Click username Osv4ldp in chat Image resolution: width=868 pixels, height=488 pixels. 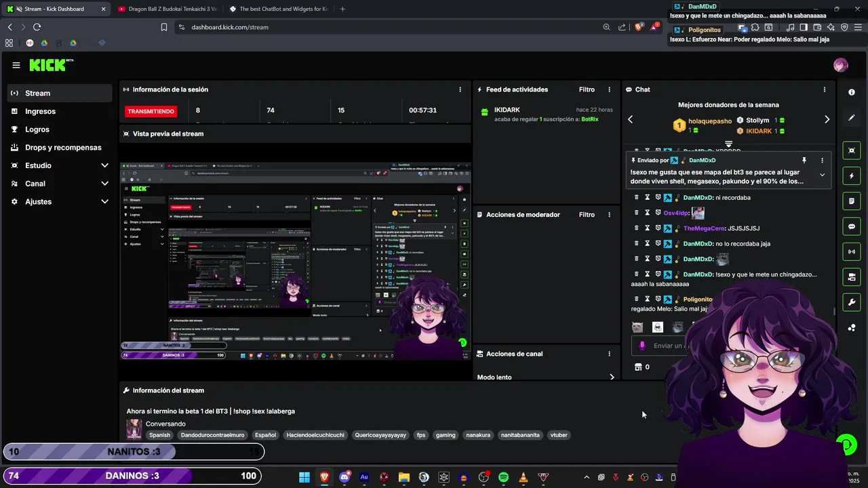(676, 213)
